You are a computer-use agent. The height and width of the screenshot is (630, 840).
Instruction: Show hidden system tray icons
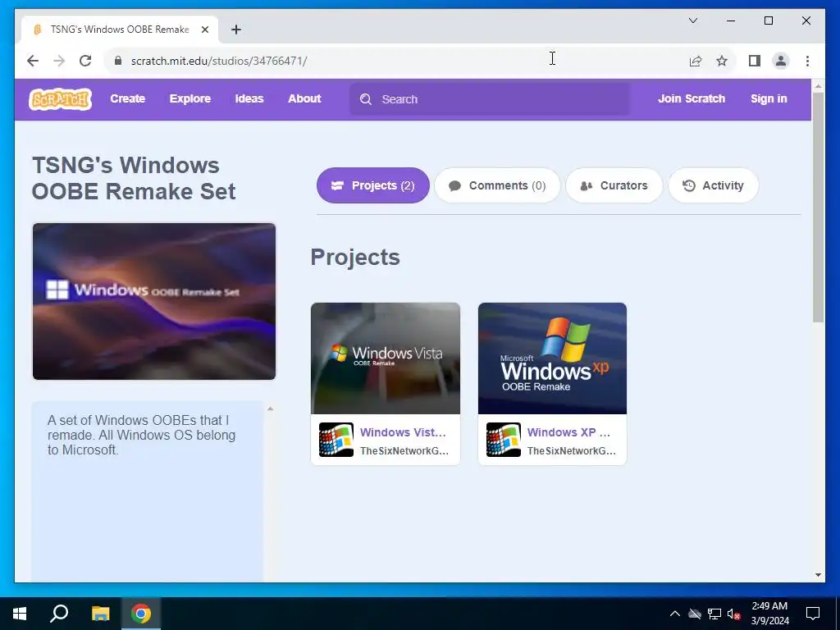[x=675, y=614]
